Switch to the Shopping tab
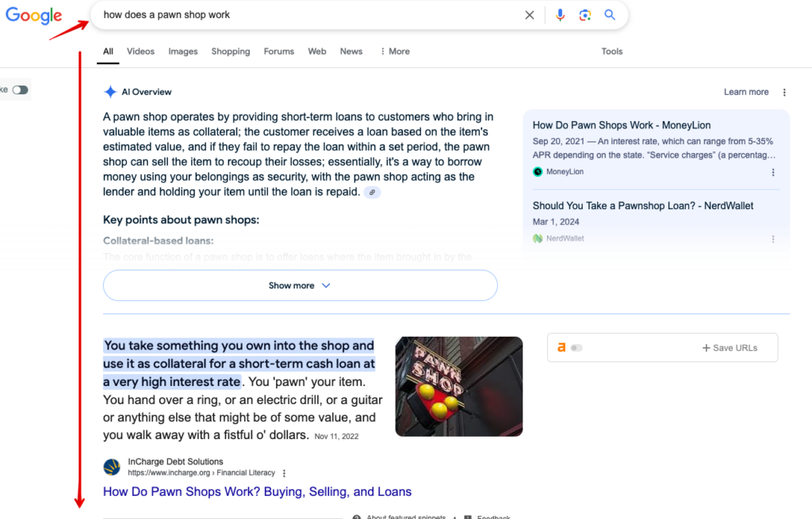This screenshot has width=812, height=519. (231, 52)
